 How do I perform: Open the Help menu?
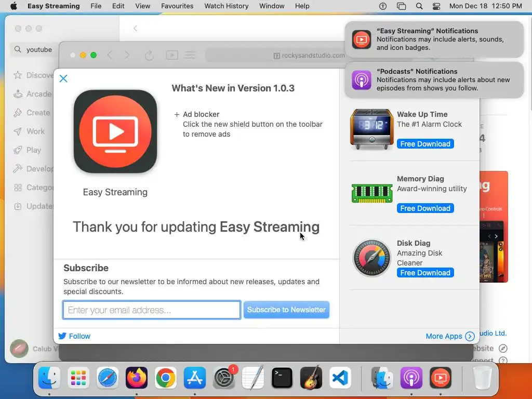point(302,6)
